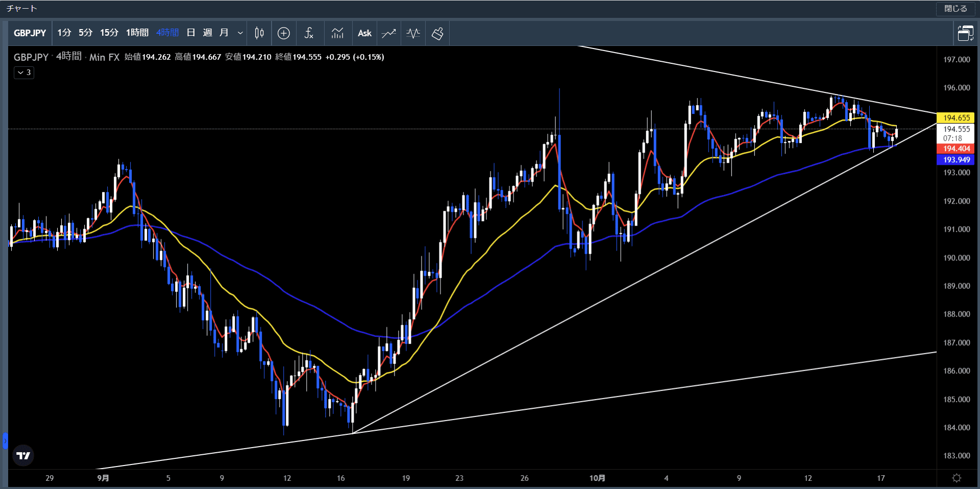Switch to 1時間 timeframe
This screenshot has width=980, height=489.
137,33
